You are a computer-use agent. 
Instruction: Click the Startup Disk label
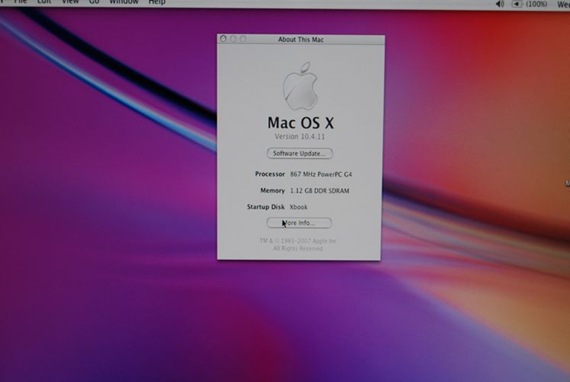(x=266, y=207)
